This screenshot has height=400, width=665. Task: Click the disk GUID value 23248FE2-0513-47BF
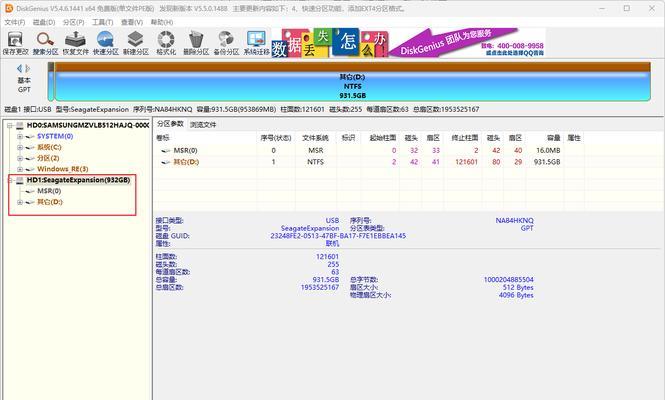pos(338,236)
